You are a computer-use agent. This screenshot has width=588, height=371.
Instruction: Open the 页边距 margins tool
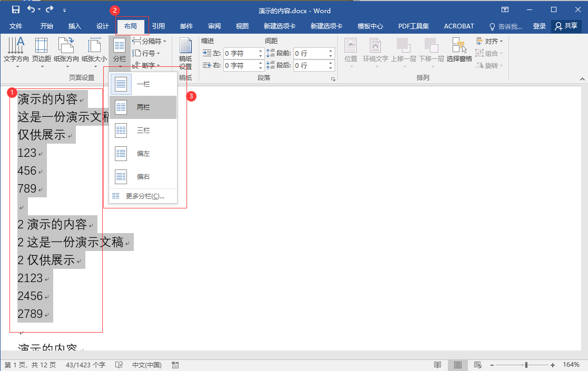[41, 51]
